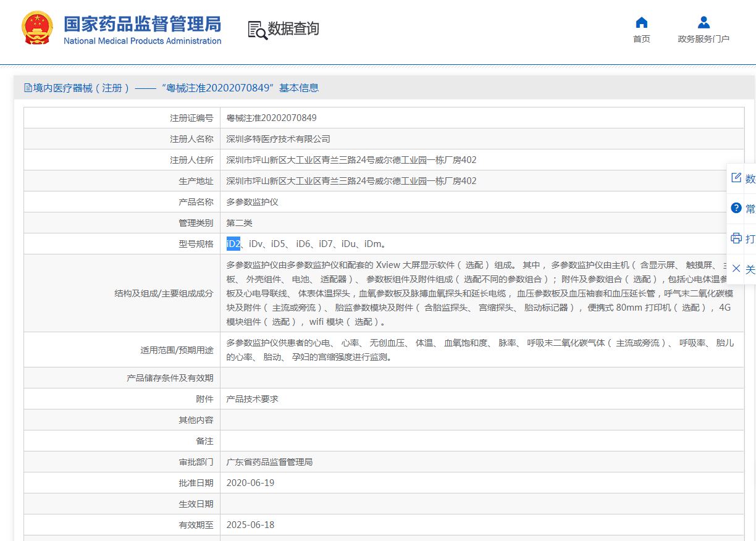The width and height of the screenshot is (756, 541).
Task: Click the national emblem logo
Action: pos(38,28)
